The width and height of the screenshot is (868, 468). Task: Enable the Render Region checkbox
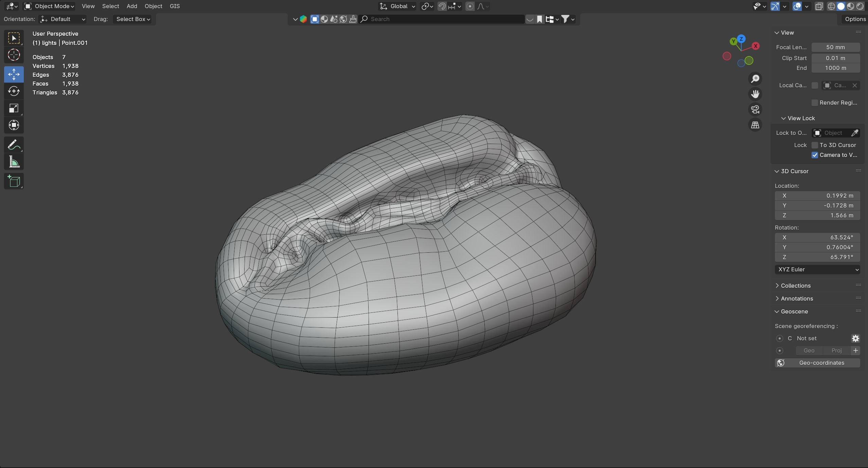tap(815, 103)
